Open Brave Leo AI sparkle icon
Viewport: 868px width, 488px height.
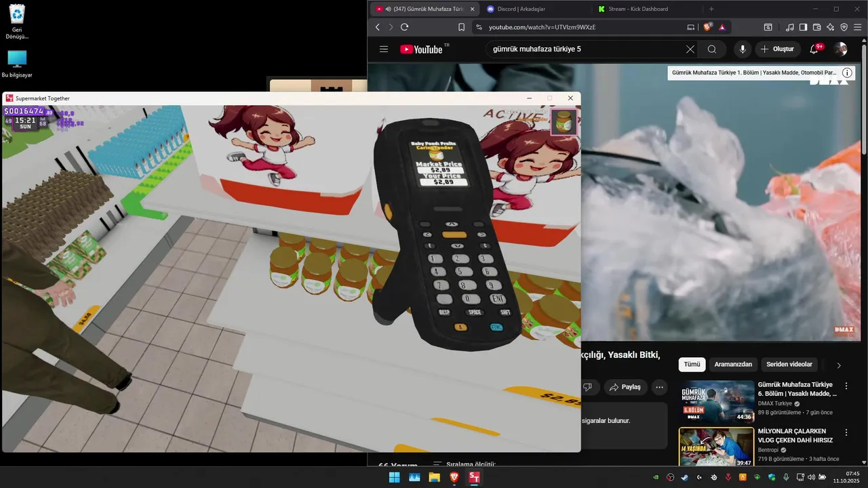click(x=830, y=27)
